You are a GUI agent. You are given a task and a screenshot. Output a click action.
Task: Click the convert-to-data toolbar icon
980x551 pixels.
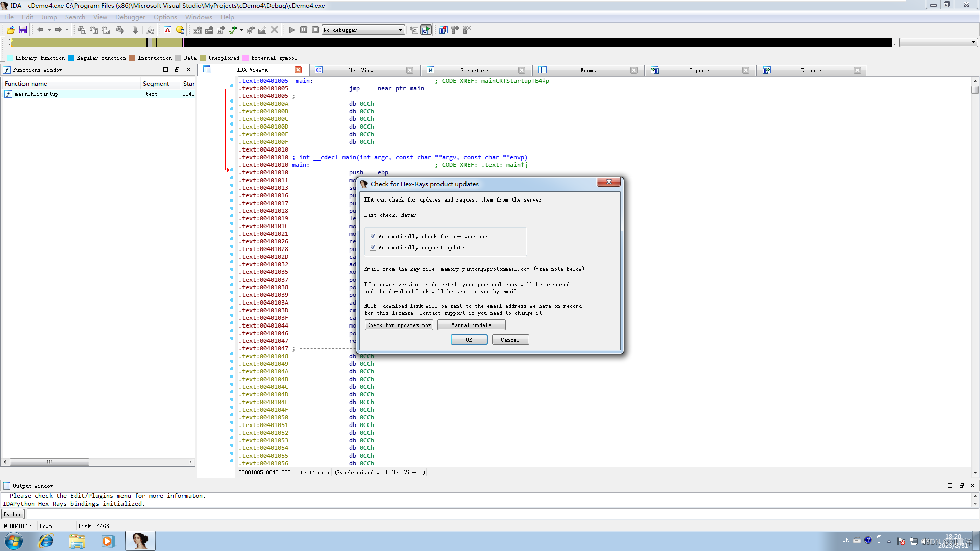click(x=209, y=30)
